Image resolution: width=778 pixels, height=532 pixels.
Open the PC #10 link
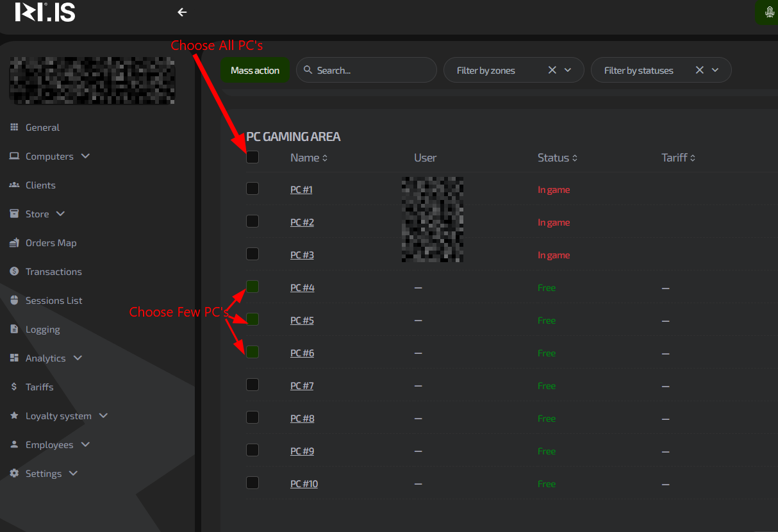[x=304, y=484]
